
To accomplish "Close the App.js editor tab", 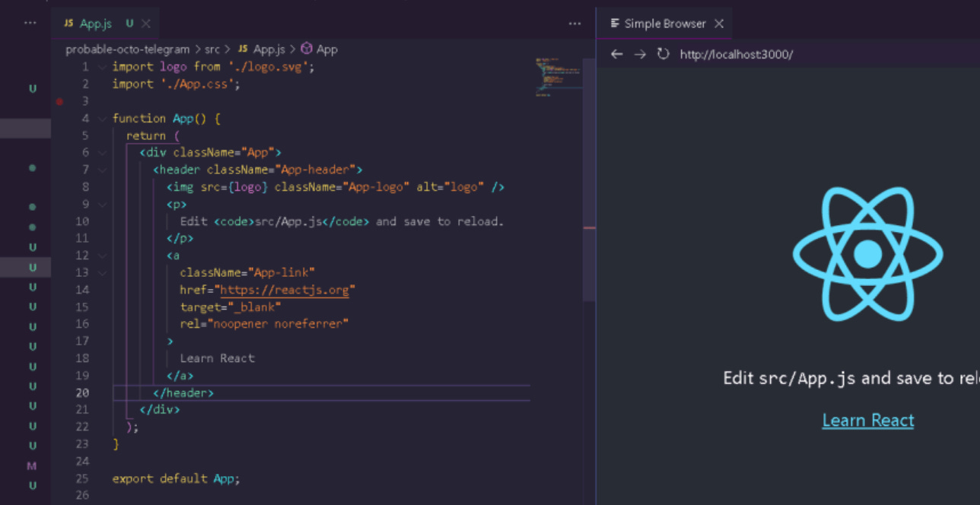I will pos(145,24).
